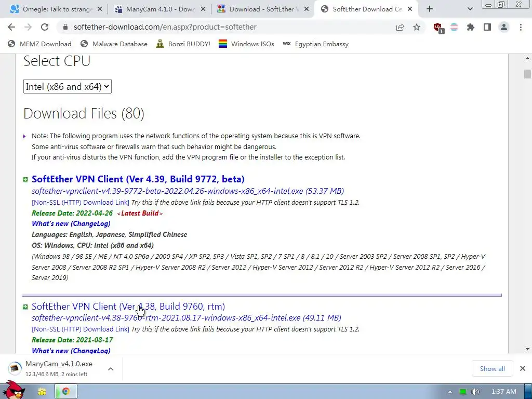Viewport: 532px width, 399px height.
Task: Share this page icon in address bar
Action: (x=400, y=27)
